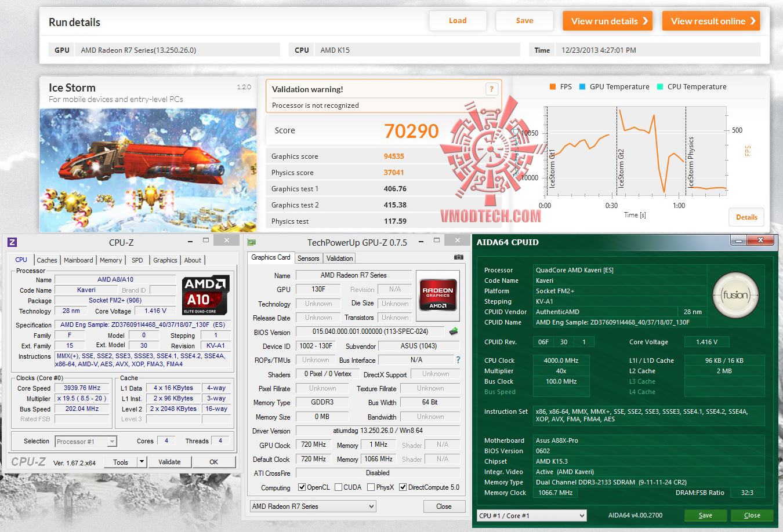Click the Code Name value Kaveri in CPU-Z
783x532 pixels.
click(x=86, y=290)
